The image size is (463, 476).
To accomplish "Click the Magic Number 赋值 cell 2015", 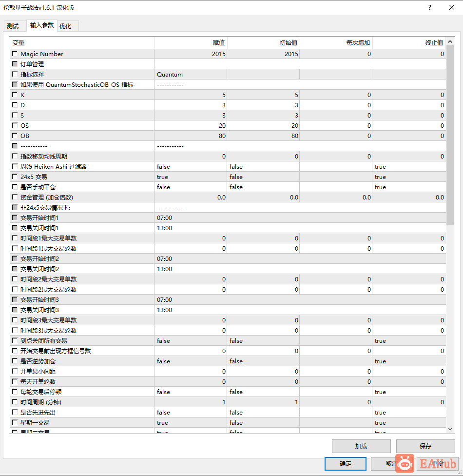I will [x=191, y=54].
